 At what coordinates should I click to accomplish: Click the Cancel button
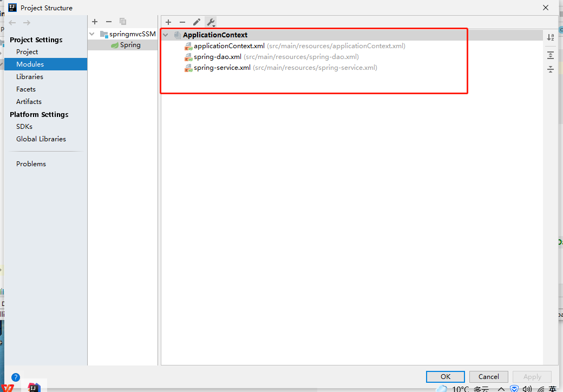click(x=489, y=376)
